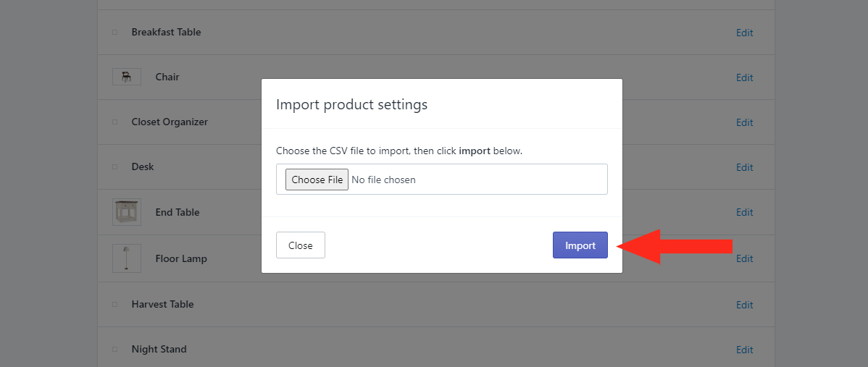Screen dimensions: 868x367
Task: Close the Import product settings dialog
Action: point(301,245)
